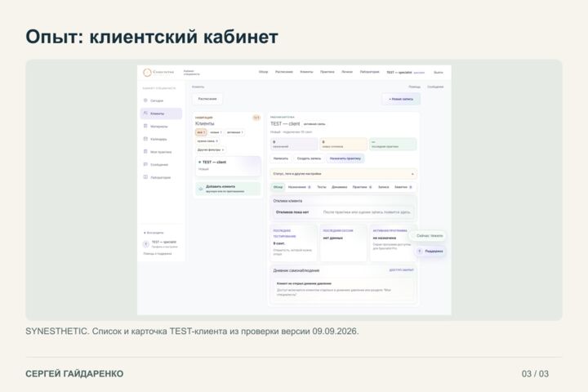The width and height of the screenshot is (588, 392).
Task: Open the Помощь link at top right
Action: 414,87
